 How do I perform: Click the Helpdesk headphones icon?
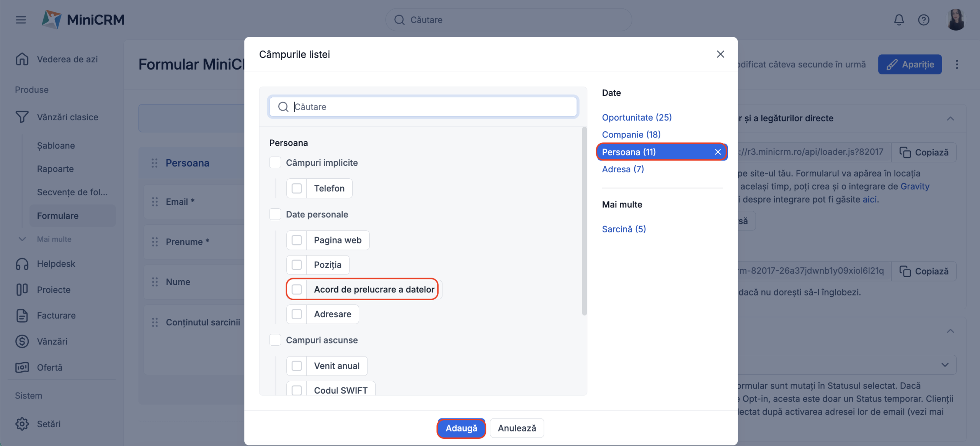click(x=22, y=264)
